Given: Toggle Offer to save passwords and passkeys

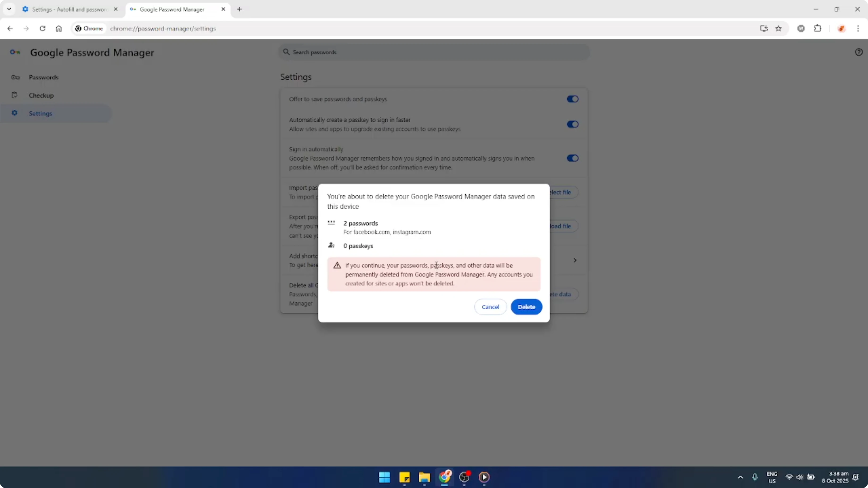Looking at the screenshot, I should [x=572, y=99].
